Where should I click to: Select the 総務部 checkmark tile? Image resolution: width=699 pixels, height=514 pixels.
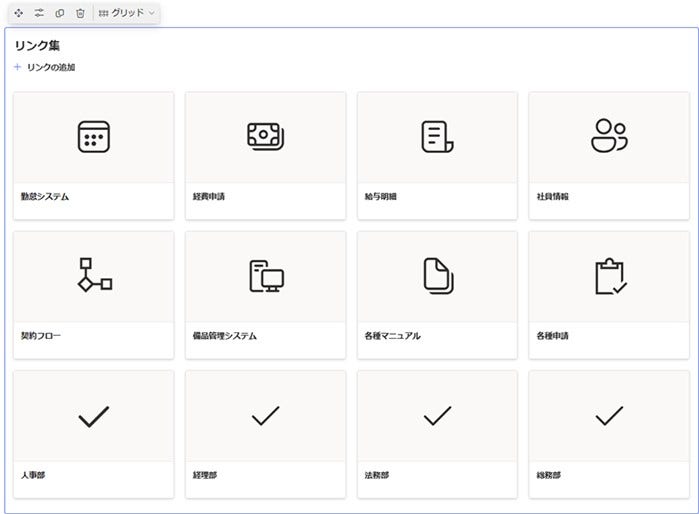(609, 416)
